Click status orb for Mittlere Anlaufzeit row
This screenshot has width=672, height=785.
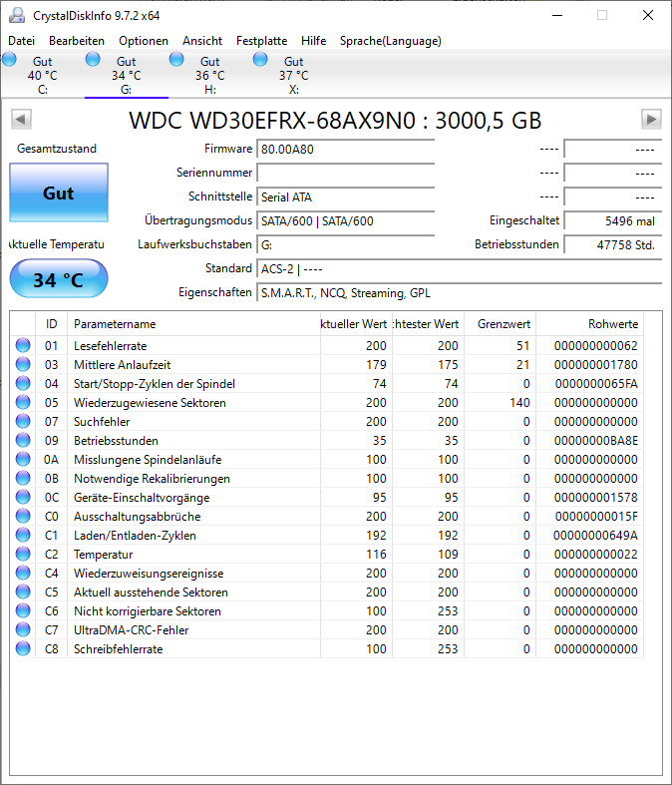pos(23,364)
